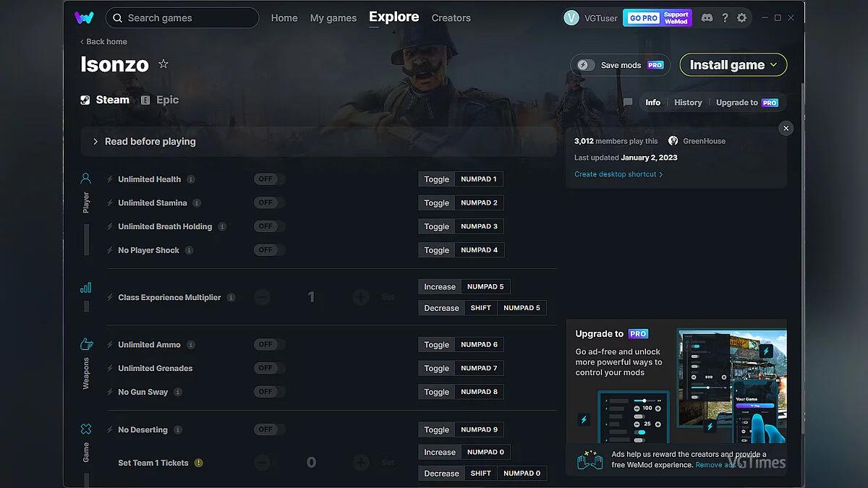Screen dimensions: 868x488
Task: Click the info icon next to No Player Shock
Action: click(x=189, y=250)
